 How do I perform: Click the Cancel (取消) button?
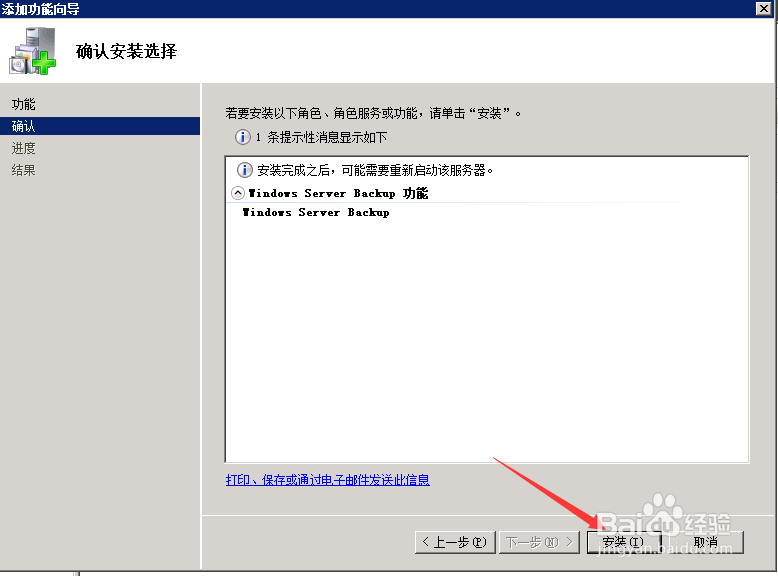pos(706,542)
